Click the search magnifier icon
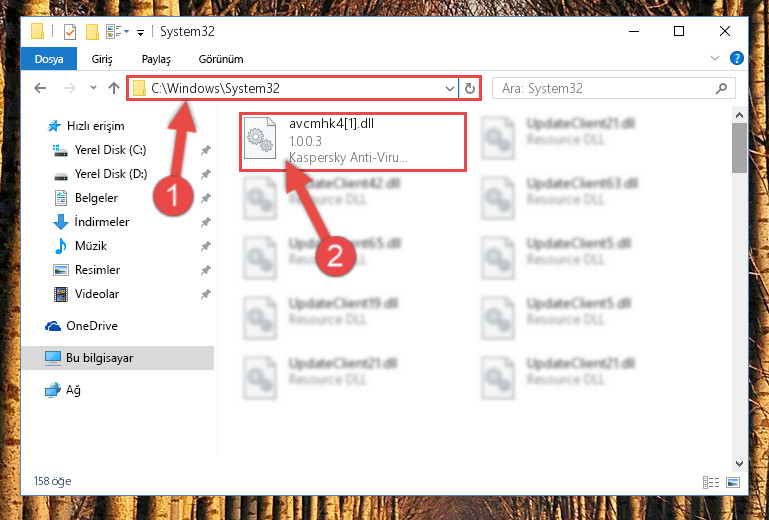 [x=721, y=89]
